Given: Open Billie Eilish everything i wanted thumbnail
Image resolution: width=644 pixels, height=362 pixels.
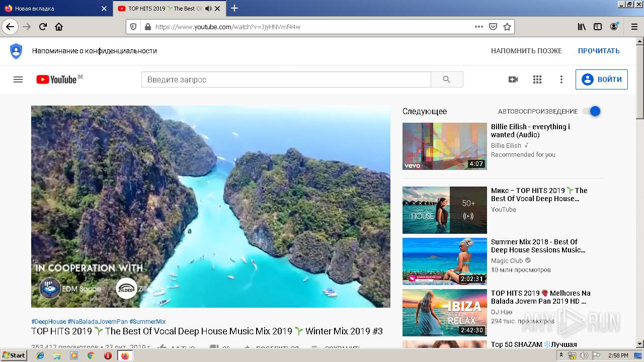Looking at the screenshot, I should (445, 146).
